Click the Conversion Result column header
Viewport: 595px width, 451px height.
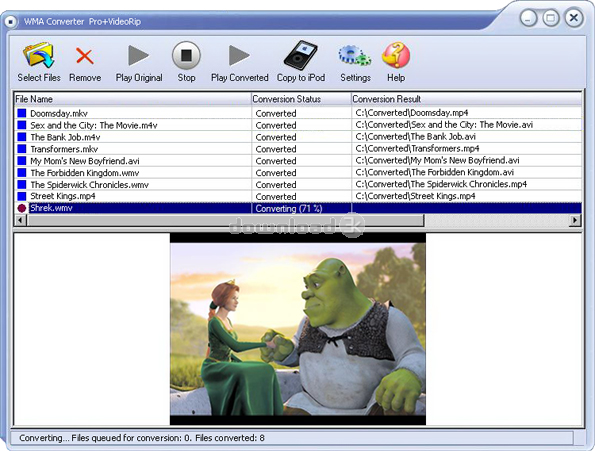[466, 99]
